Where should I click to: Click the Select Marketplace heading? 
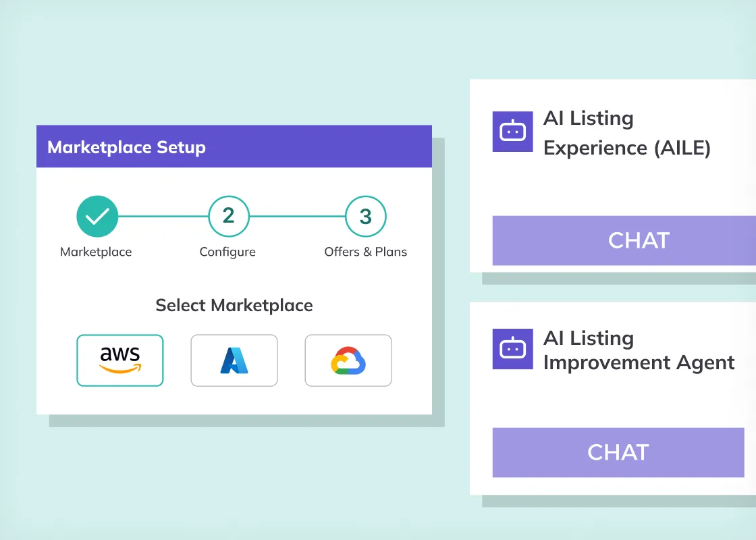234,305
